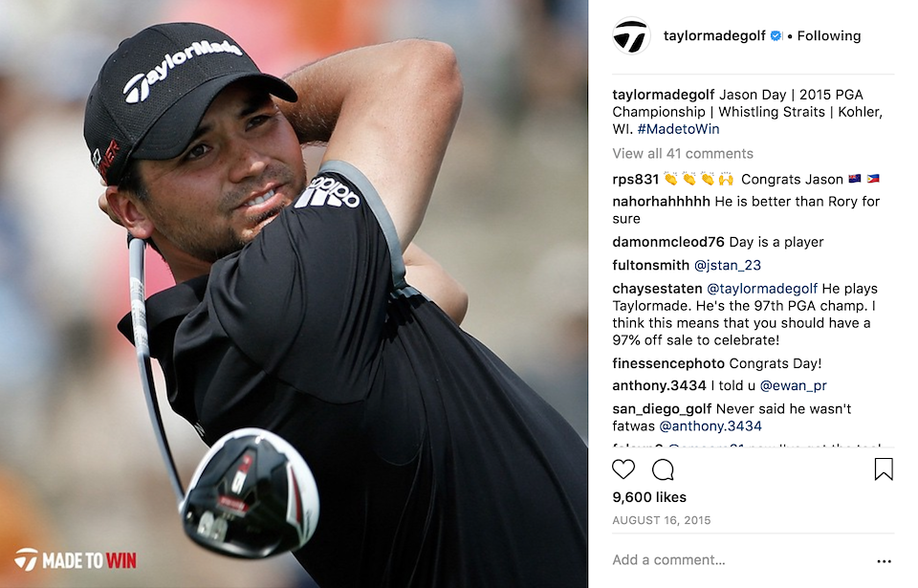Open the @jstan_23 mention
The image size is (918, 588).
coord(728,265)
